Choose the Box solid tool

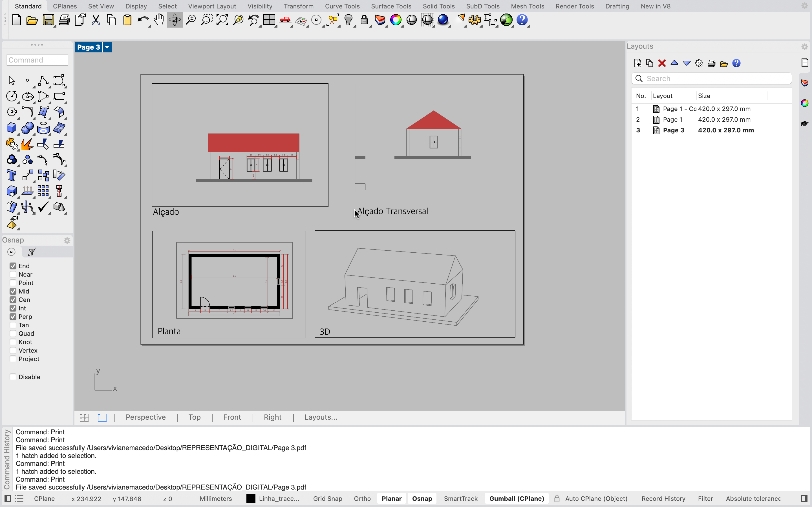[x=11, y=128]
